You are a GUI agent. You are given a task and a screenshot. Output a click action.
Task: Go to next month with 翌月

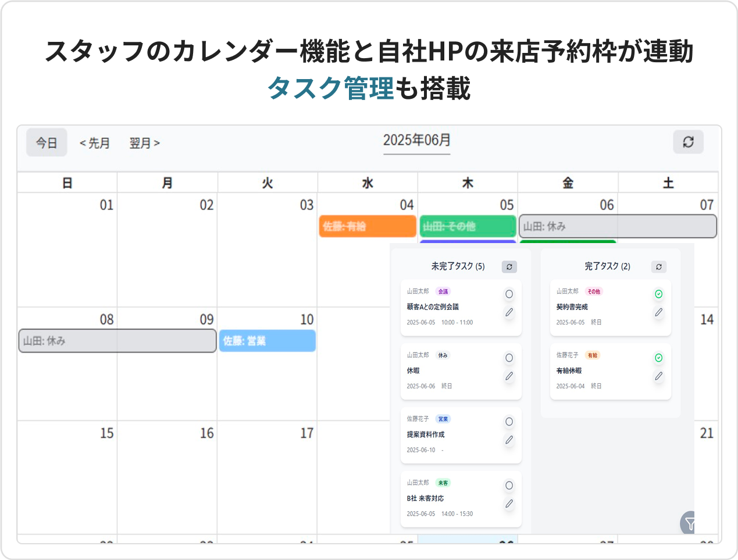144,143
